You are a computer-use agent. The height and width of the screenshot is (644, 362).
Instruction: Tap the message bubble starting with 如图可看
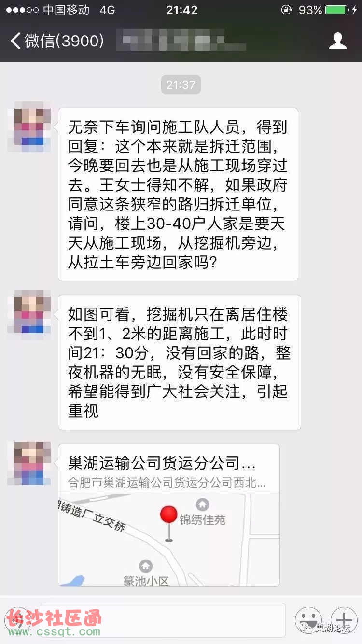coord(179,363)
